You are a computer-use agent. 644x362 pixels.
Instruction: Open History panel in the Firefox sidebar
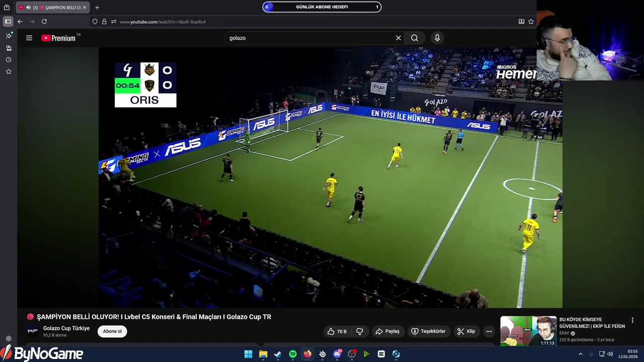(9, 60)
